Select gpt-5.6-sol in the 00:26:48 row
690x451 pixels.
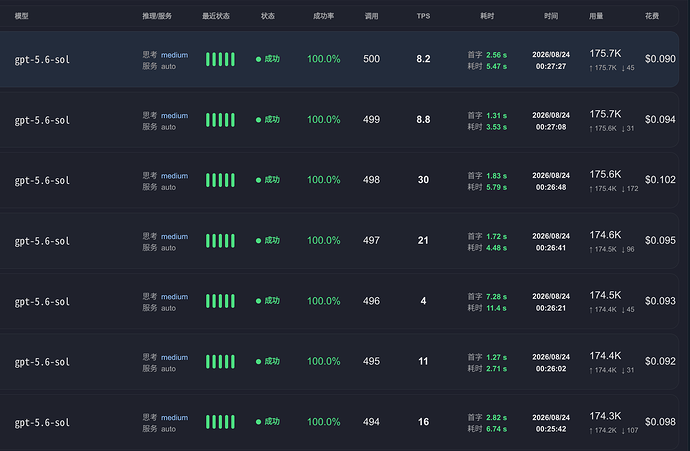[42, 181]
